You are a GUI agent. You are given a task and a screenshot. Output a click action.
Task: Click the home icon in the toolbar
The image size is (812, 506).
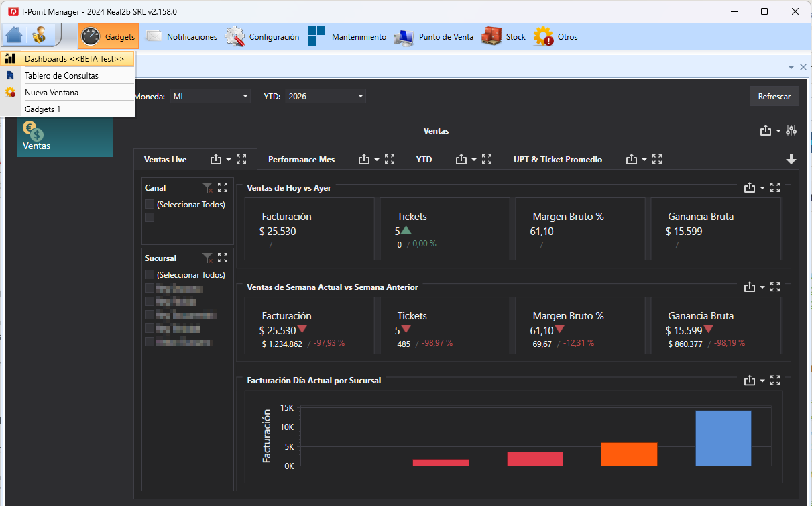coord(15,35)
